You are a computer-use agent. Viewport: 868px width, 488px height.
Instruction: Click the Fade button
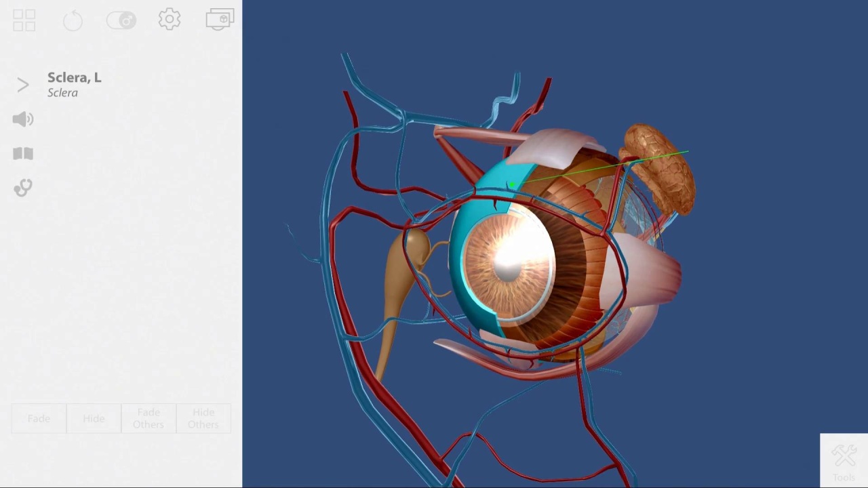coord(39,419)
